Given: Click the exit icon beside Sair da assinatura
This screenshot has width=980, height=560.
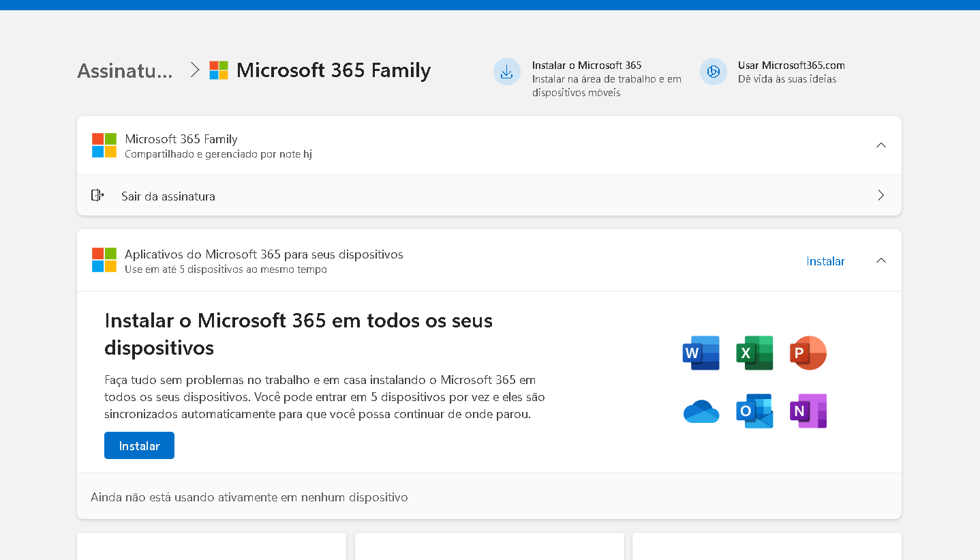Looking at the screenshot, I should tap(97, 195).
